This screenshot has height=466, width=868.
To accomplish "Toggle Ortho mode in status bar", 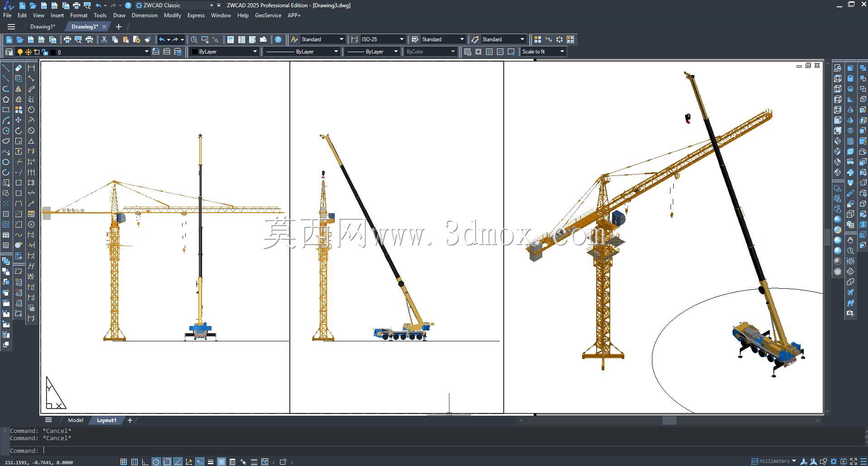I will pyautogui.click(x=145, y=462).
